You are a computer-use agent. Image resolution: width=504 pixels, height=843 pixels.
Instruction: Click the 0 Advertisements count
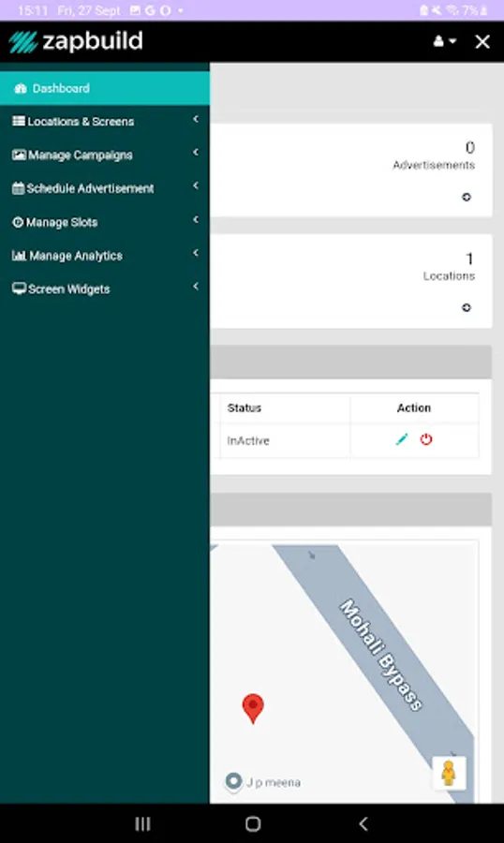coord(470,147)
